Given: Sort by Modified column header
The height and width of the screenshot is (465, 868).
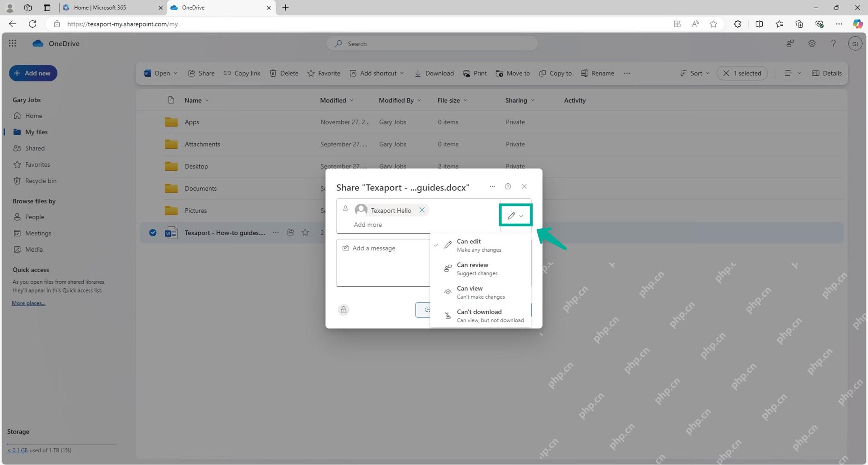Looking at the screenshot, I should [336, 100].
